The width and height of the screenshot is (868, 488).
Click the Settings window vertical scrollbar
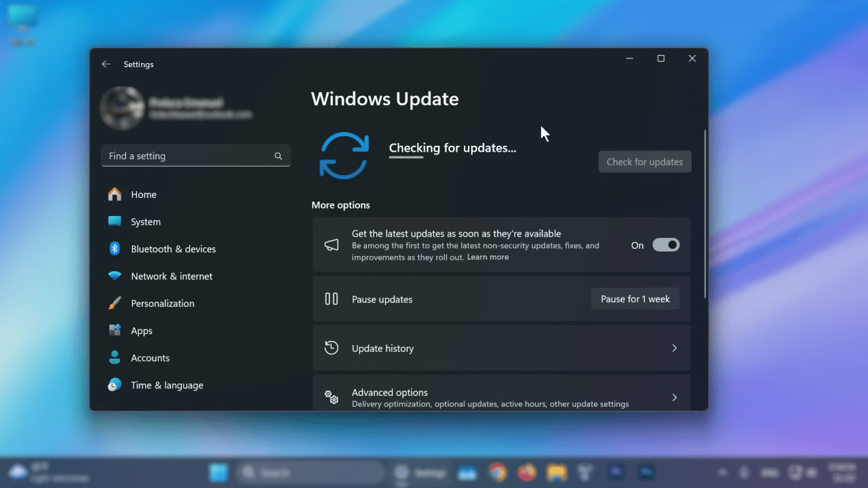tap(705, 214)
